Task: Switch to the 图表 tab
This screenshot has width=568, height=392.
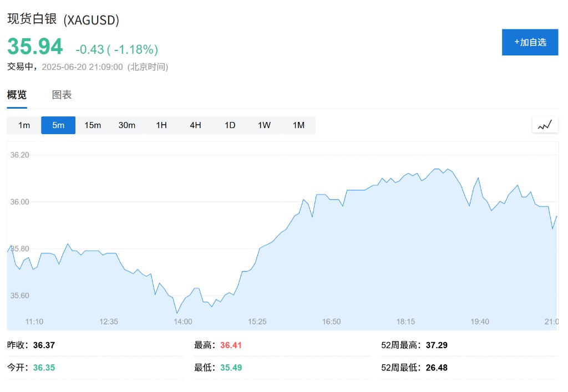Action: click(x=62, y=95)
